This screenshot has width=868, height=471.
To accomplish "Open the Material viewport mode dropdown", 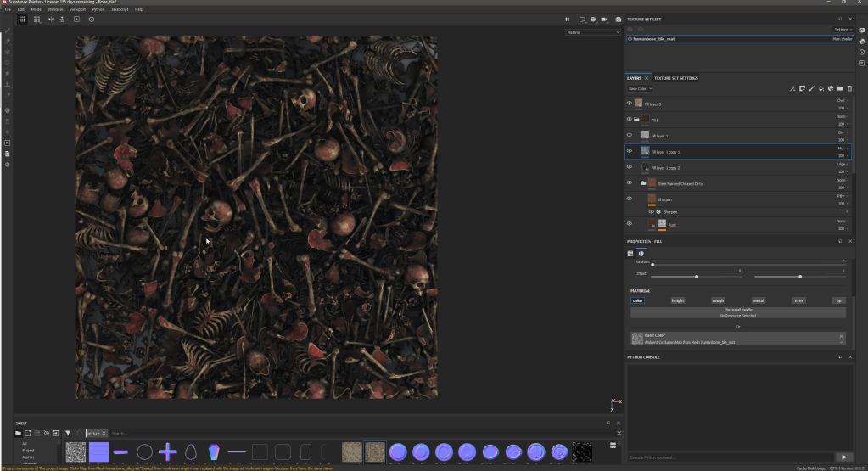I will (594, 32).
